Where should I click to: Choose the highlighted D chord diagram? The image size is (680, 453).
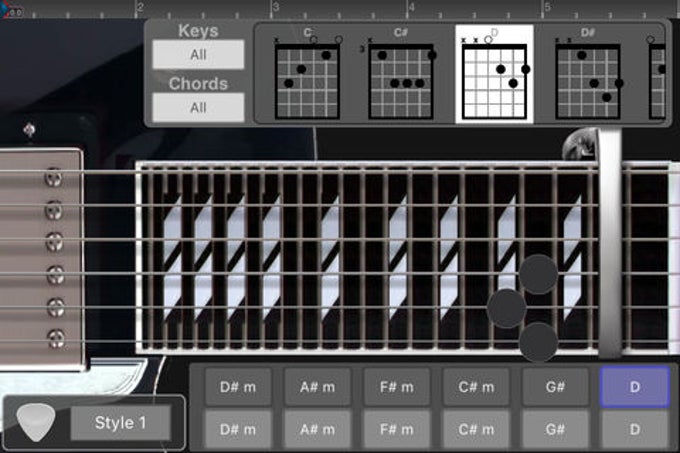point(494,74)
